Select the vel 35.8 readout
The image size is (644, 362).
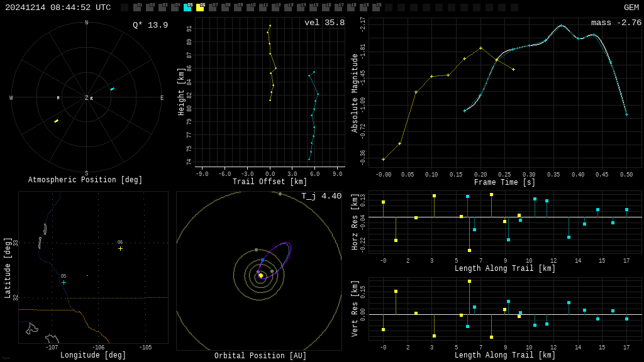(324, 23)
